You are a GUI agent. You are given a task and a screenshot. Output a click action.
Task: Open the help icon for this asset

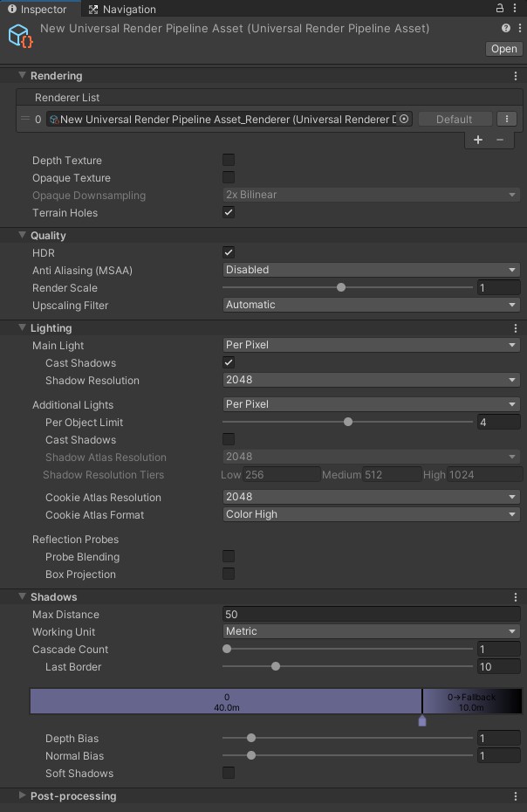(506, 28)
